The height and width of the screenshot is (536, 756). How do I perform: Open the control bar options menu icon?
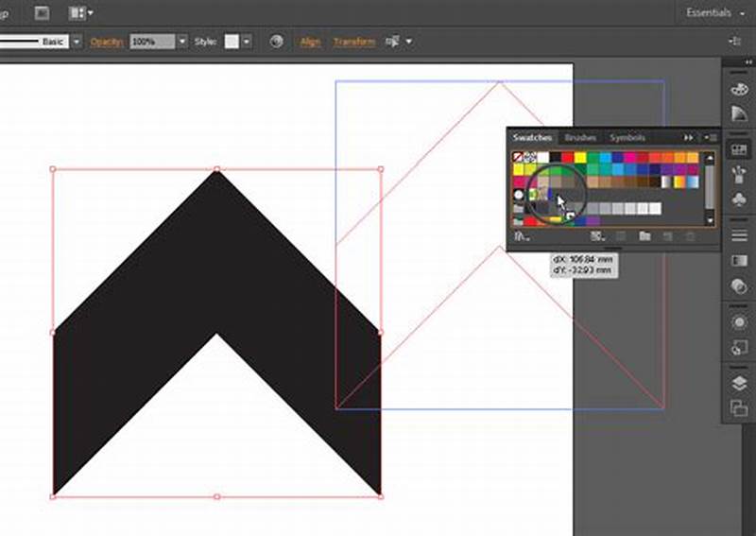(x=735, y=42)
